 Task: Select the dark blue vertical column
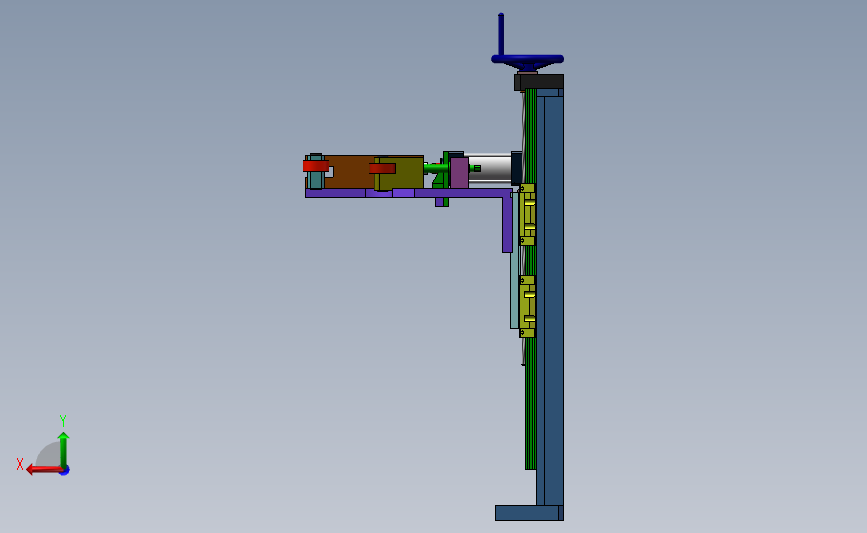tap(550, 297)
